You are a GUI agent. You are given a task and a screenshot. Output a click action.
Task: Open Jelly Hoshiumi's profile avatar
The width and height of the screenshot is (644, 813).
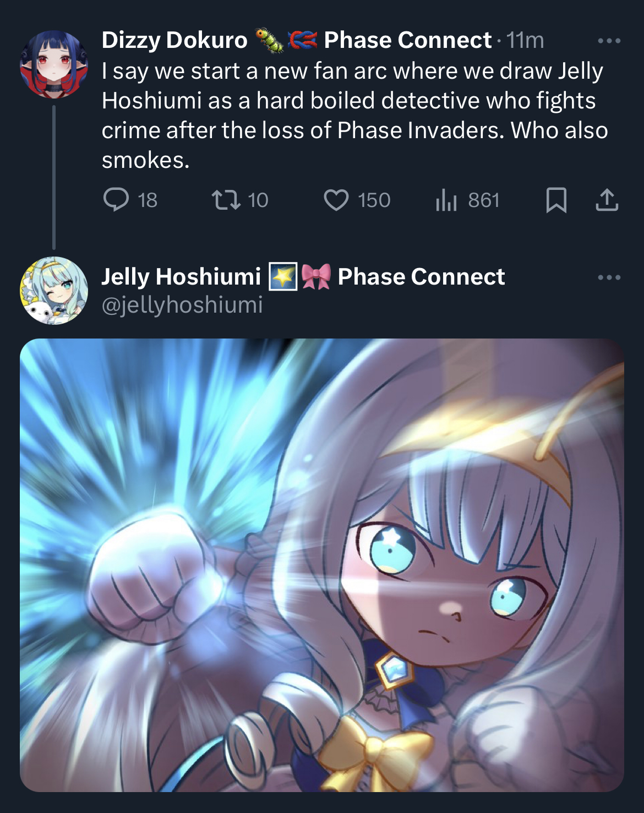54,290
